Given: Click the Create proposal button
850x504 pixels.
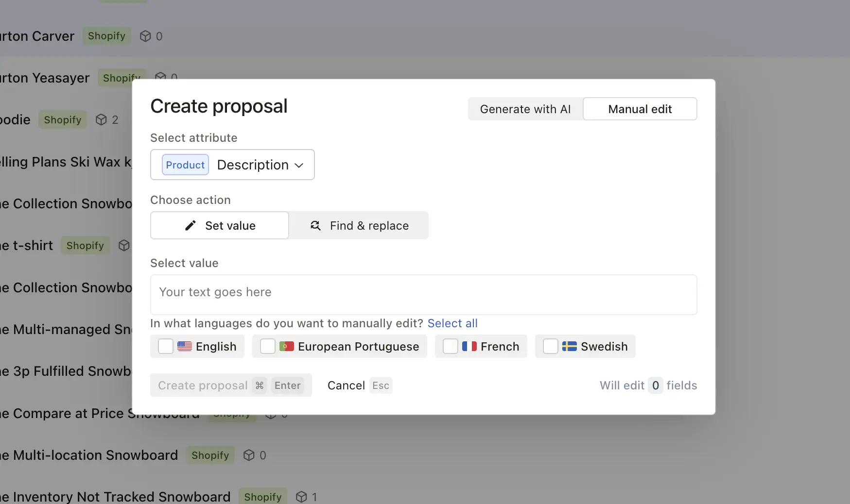Looking at the screenshot, I should (203, 385).
